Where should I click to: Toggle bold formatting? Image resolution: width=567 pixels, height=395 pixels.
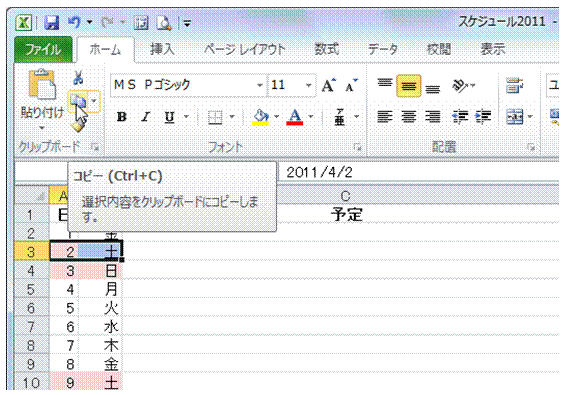[122, 117]
